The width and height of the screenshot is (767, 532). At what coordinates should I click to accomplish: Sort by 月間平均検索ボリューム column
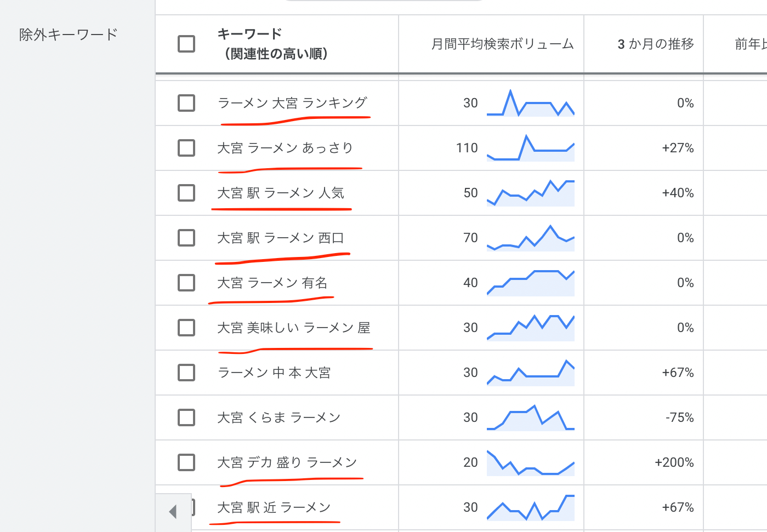(x=502, y=44)
